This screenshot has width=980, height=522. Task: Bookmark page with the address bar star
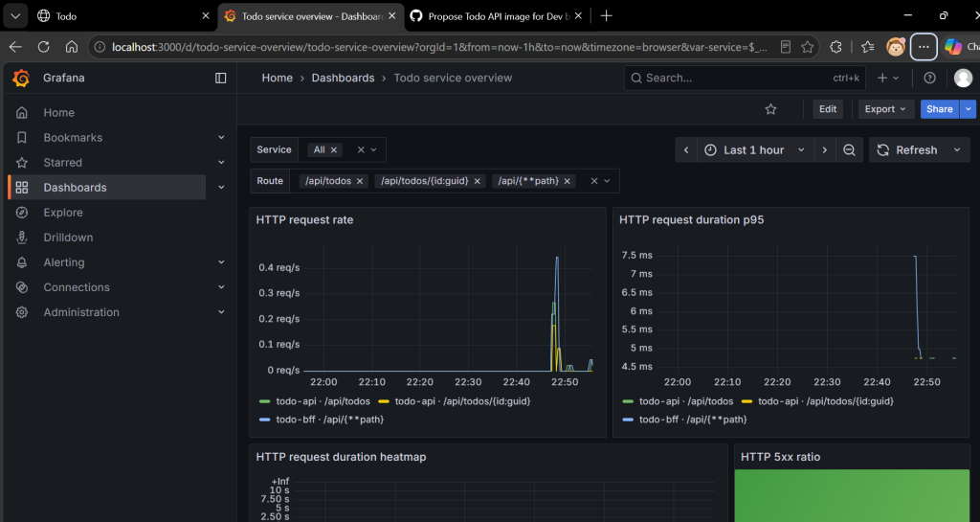pos(808,47)
